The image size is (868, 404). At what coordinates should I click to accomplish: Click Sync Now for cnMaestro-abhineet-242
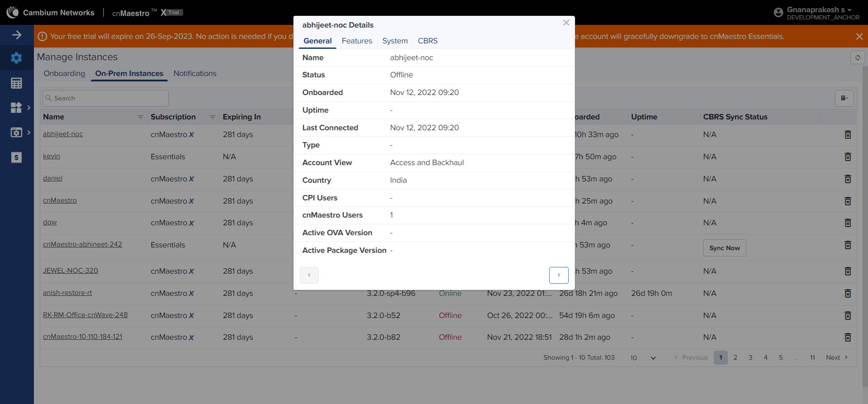coord(724,248)
